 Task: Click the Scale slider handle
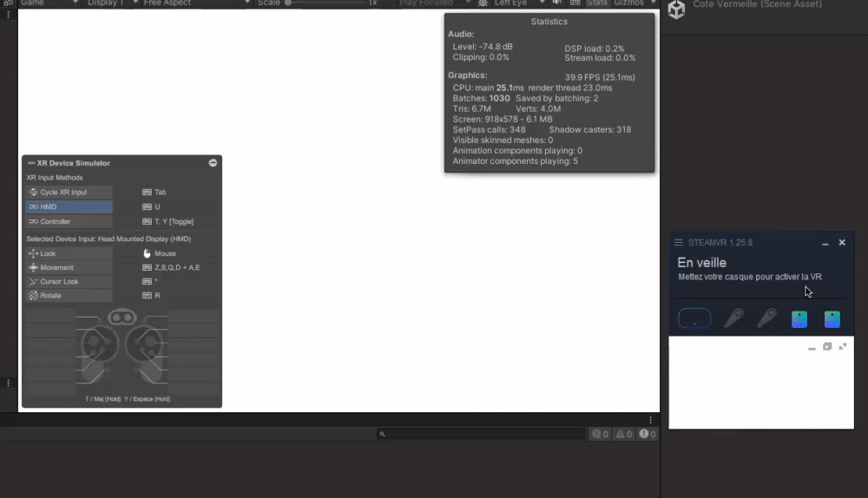(x=288, y=3)
